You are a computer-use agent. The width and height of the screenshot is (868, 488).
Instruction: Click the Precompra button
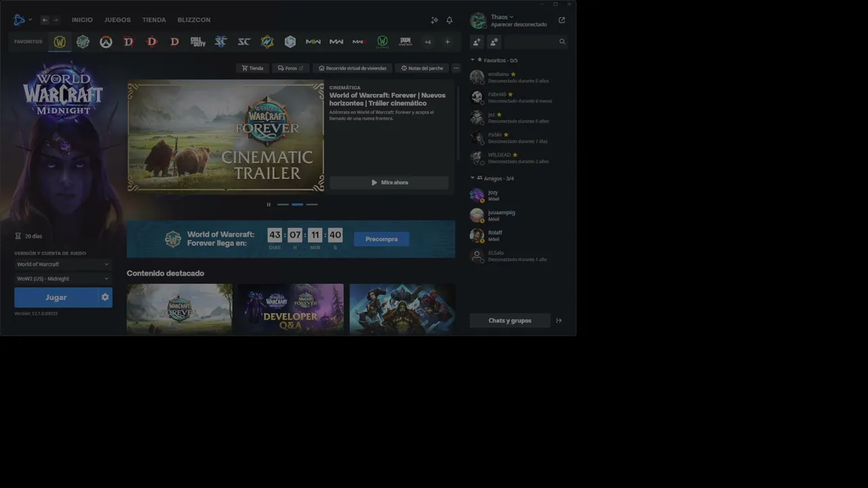coord(382,239)
